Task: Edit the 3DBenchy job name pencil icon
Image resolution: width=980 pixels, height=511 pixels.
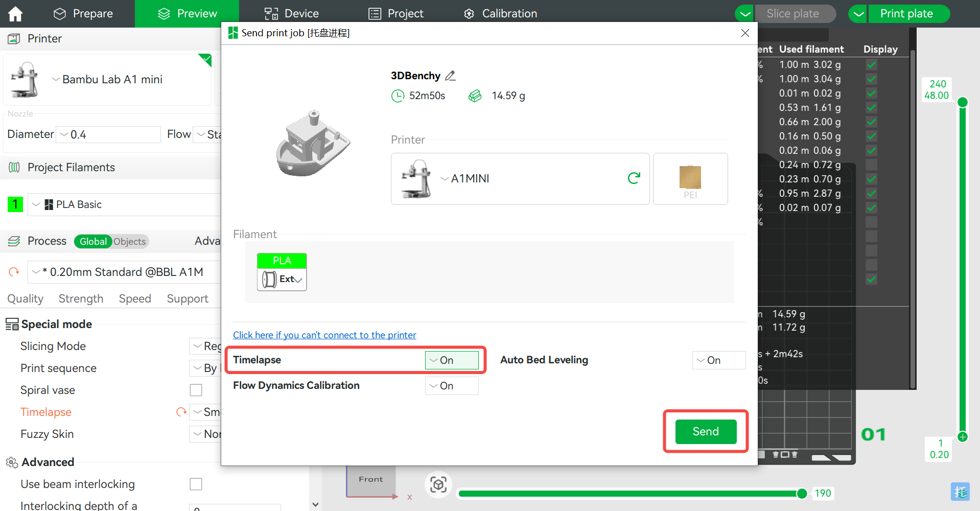Action: [x=450, y=76]
